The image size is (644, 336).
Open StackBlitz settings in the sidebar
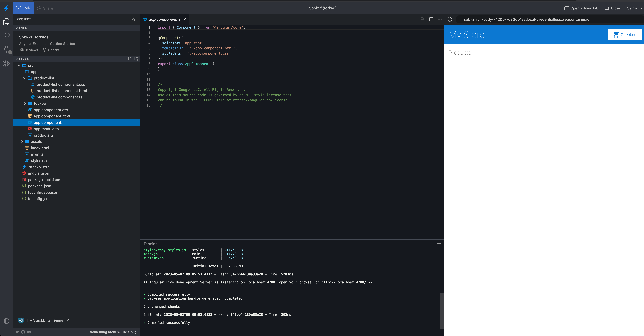point(6,63)
